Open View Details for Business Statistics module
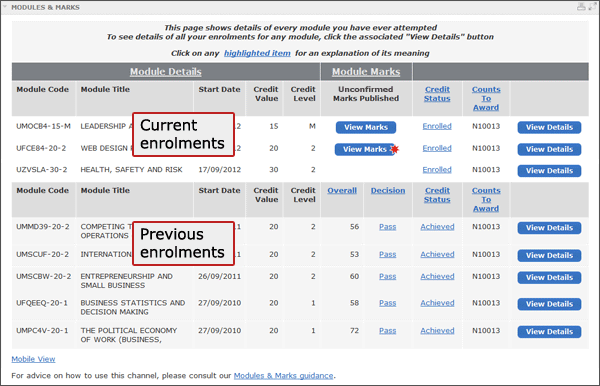 (549, 304)
